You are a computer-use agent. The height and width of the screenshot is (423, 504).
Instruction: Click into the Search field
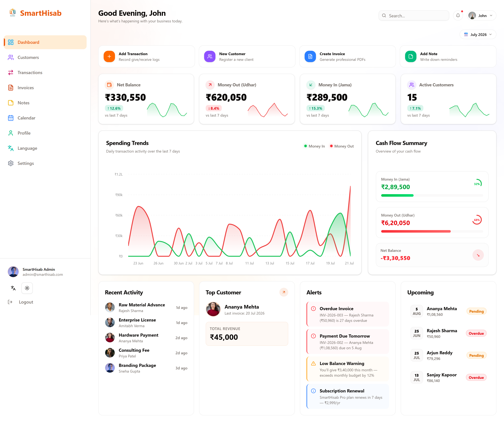click(414, 16)
